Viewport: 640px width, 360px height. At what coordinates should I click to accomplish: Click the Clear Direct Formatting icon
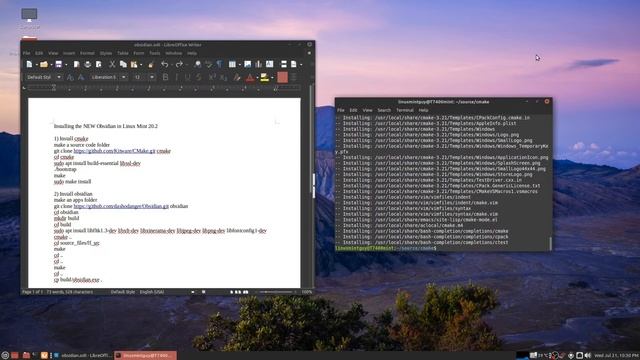coord(237,77)
